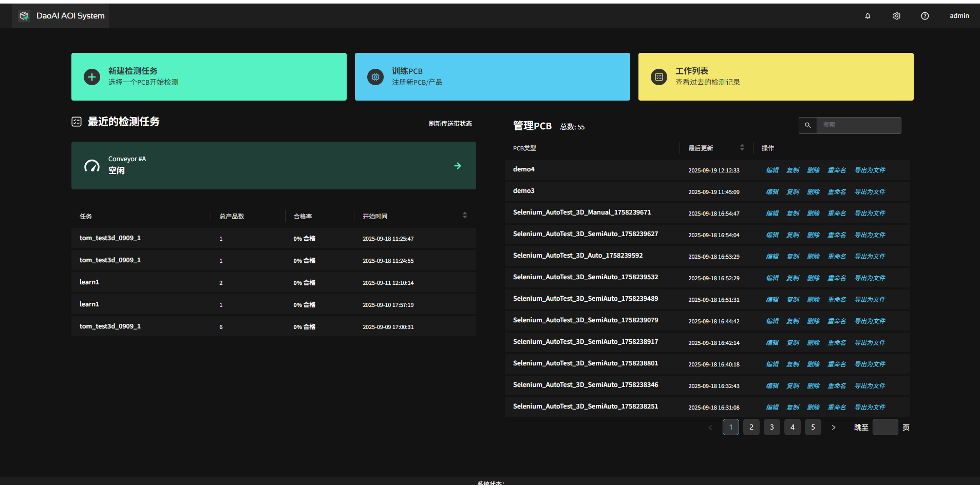Click the list icon on 工作列表 card
The image size is (980, 485).
point(659,77)
